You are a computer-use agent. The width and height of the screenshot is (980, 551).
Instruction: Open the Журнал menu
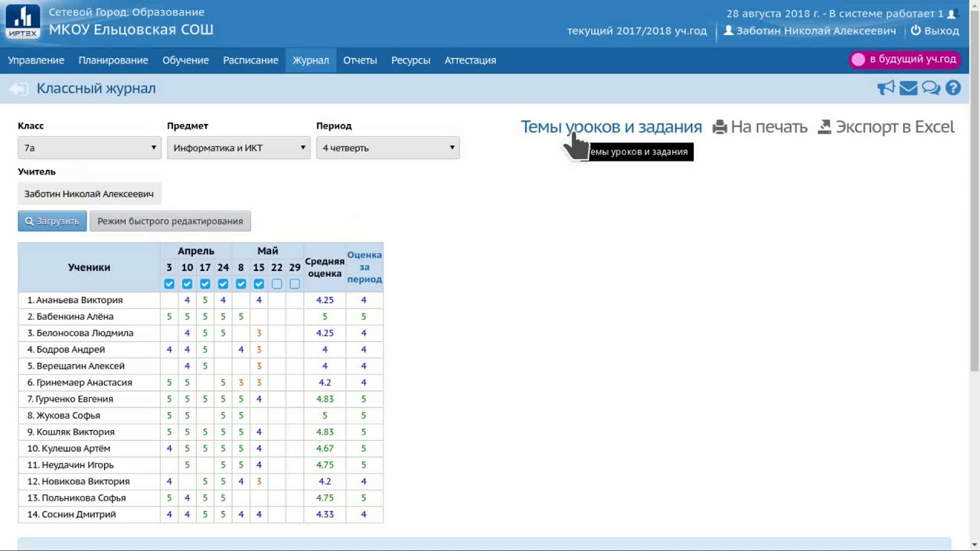tap(311, 60)
